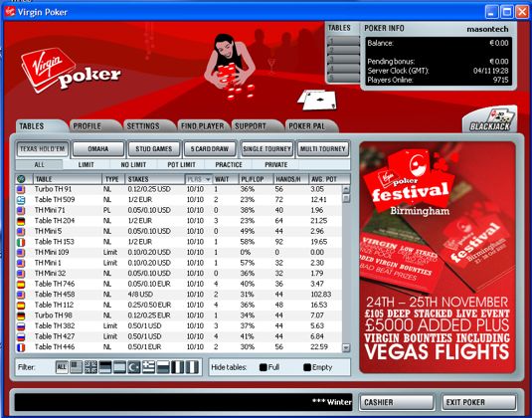Viewport: 532px width, 418px height.
Task: Click the Virgin Poker logo
Action: coord(70,71)
